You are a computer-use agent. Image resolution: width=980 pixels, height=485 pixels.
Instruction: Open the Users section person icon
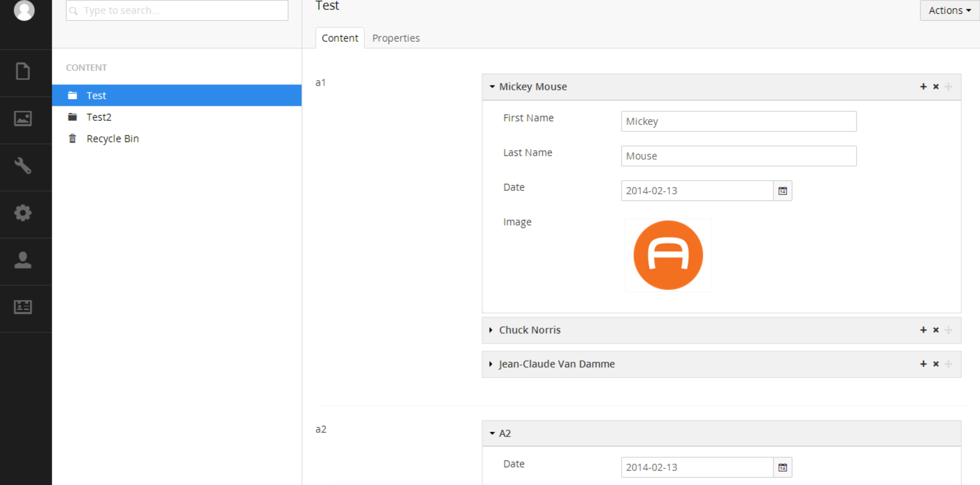click(x=23, y=260)
